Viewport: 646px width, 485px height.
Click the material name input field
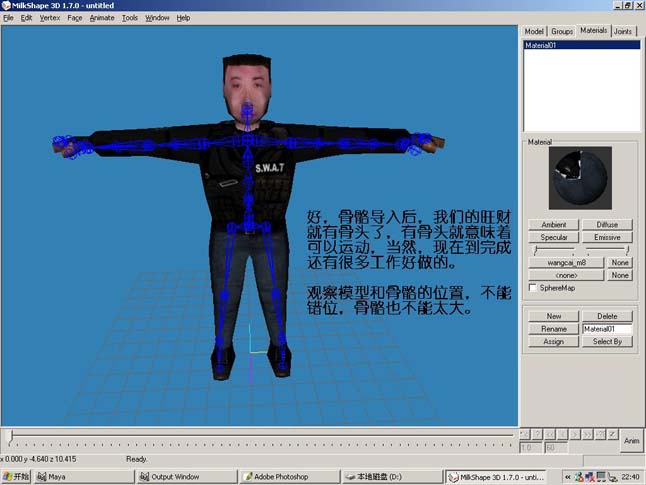tap(607, 329)
